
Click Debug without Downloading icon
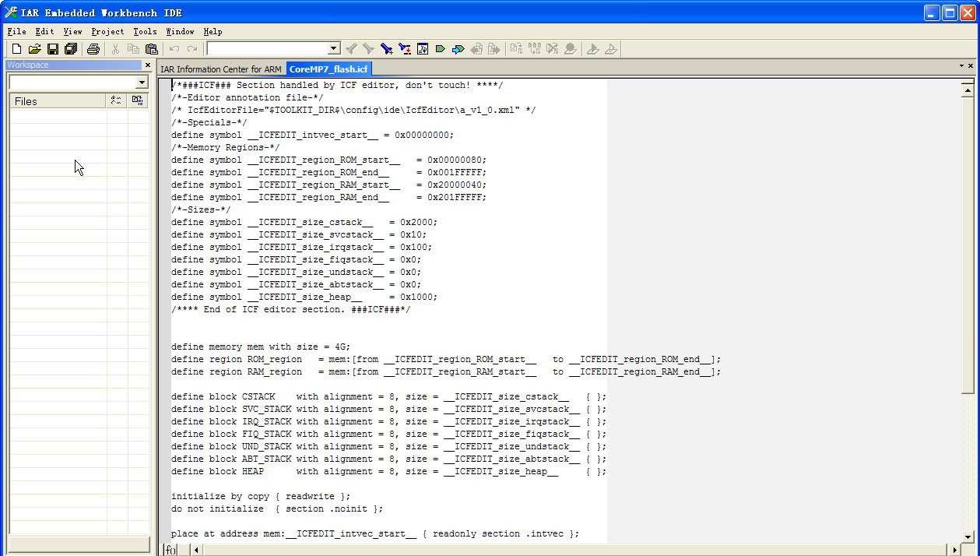click(x=611, y=49)
